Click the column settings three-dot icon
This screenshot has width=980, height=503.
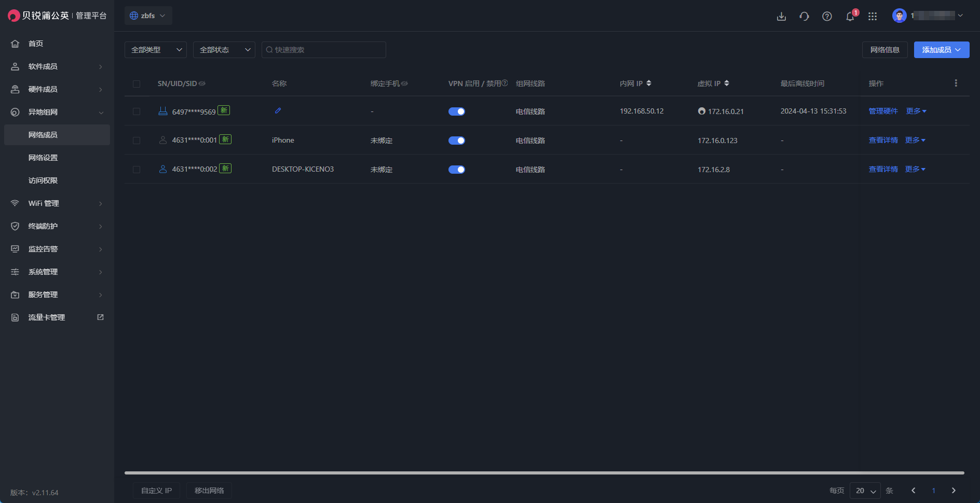956,83
